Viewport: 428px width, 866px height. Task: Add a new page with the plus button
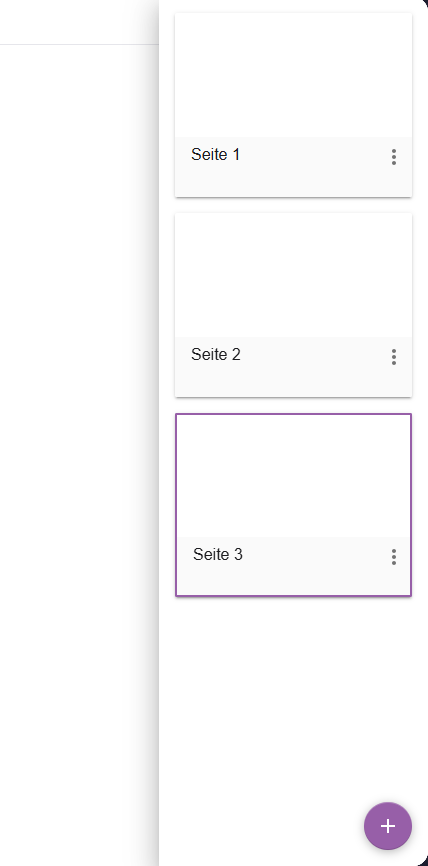click(388, 826)
